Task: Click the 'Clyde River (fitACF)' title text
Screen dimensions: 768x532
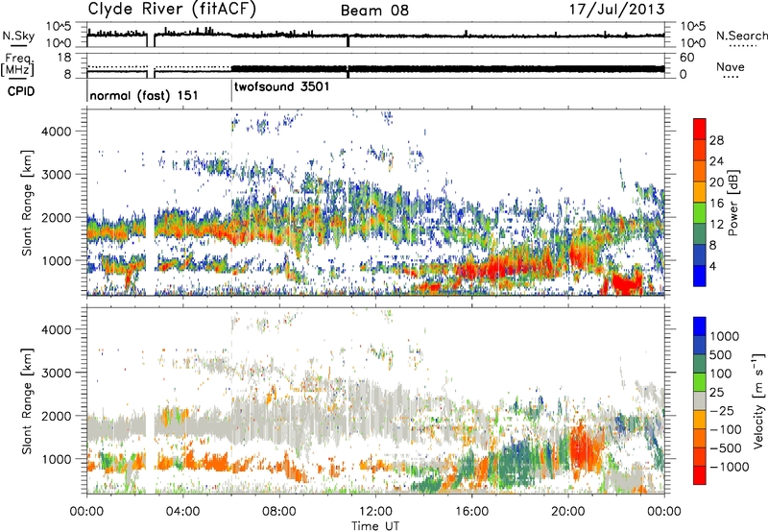Action: pos(172,9)
